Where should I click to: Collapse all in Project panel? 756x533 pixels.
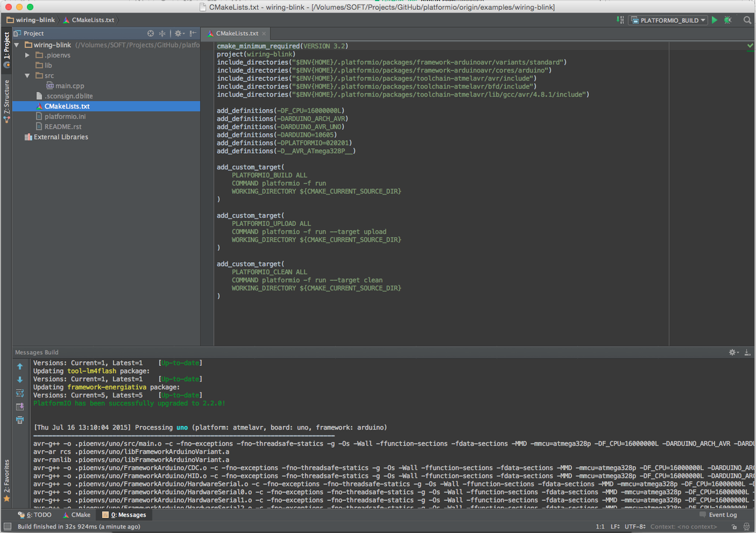tap(162, 33)
